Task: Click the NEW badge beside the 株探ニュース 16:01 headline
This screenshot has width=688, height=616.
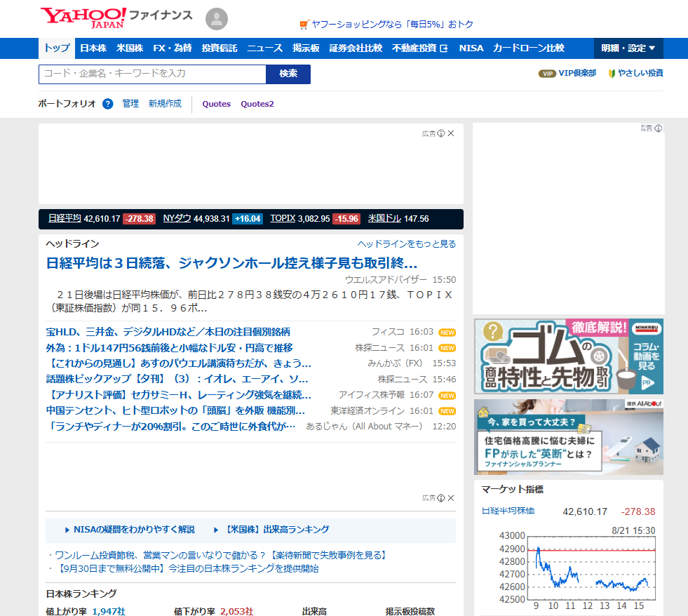Action: [x=447, y=348]
